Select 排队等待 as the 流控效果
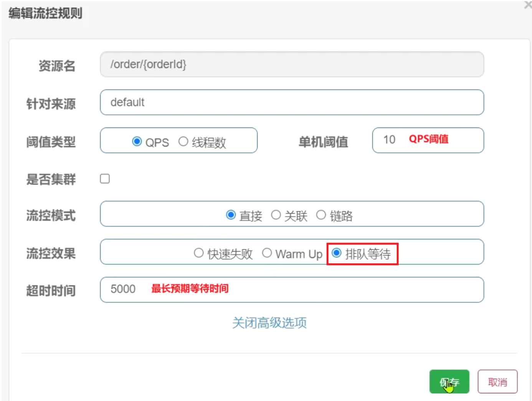This screenshot has width=532, height=401. pyautogui.click(x=337, y=253)
